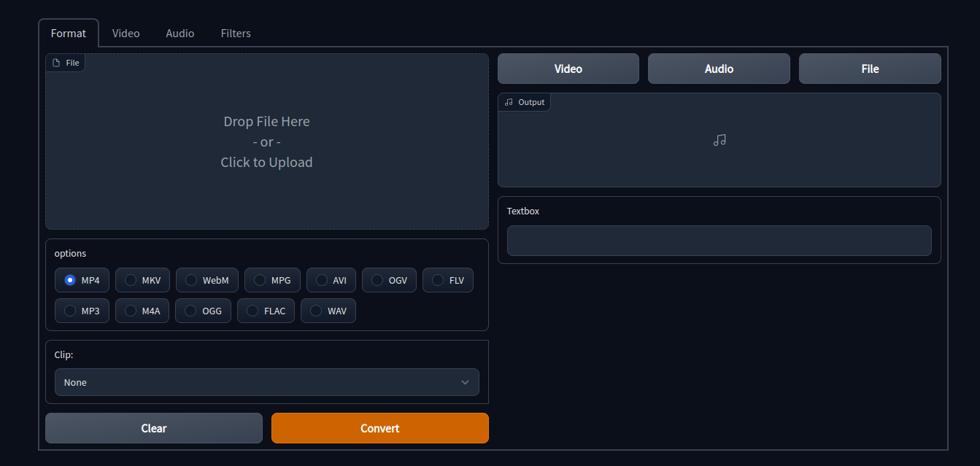Select the MP4 format radio button

tap(71, 280)
